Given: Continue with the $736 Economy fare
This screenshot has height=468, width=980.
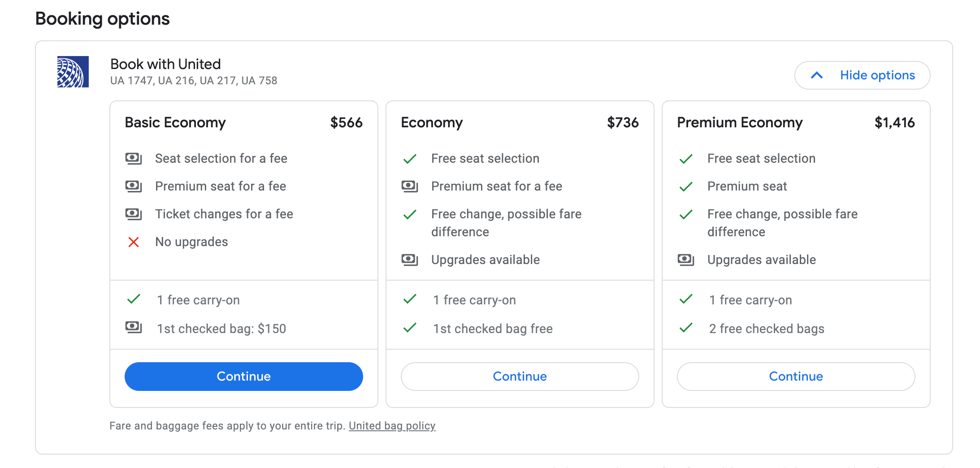Looking at the screenshot, I should coord(520,377).
